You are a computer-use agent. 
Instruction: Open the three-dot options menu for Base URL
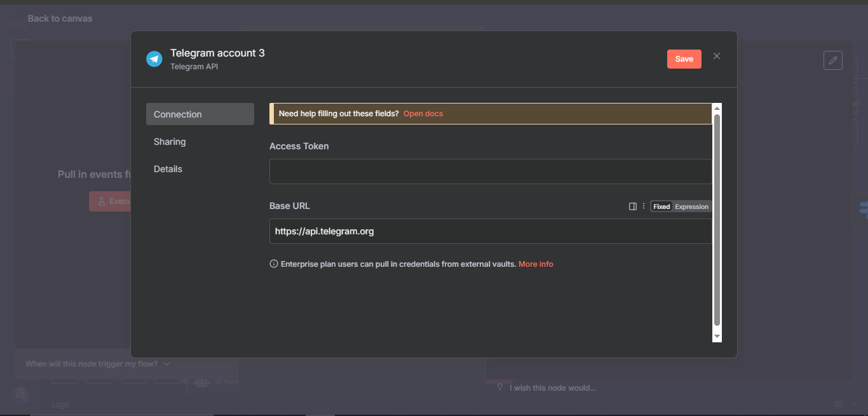tap(644, 206)
